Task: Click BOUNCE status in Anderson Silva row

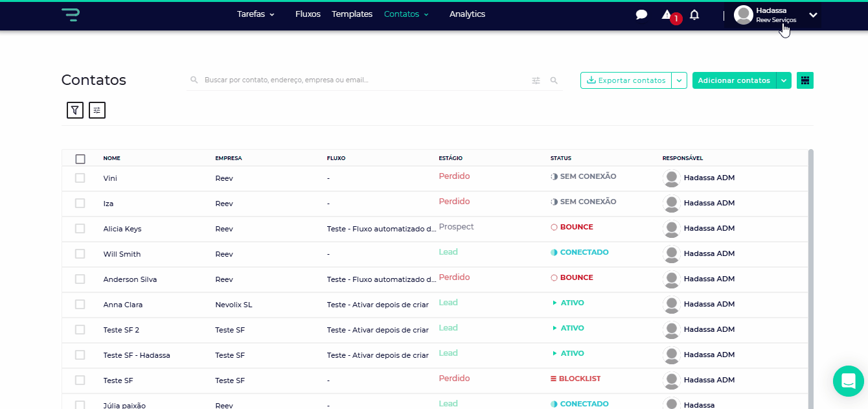Action: 572,277
